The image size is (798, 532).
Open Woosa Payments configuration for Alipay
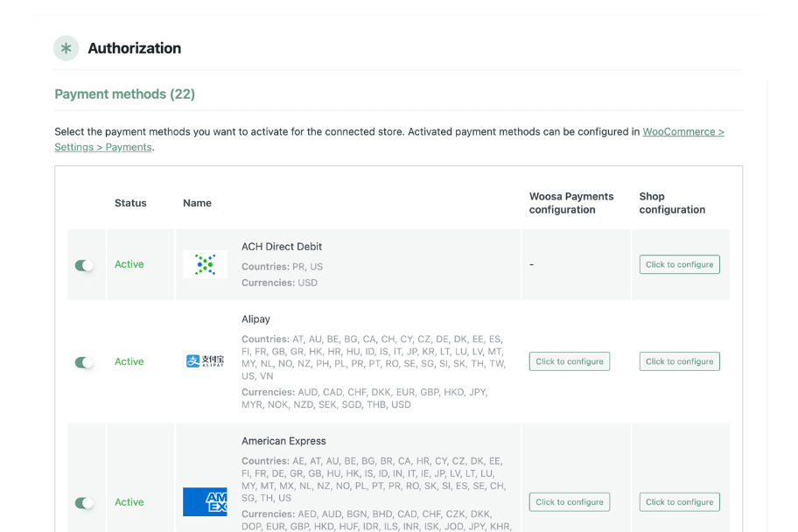569,361
